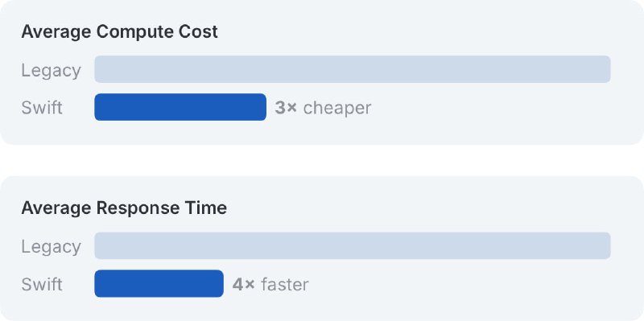Click the bold 3× multiplier
Screen dimensions: 644x321
(x=286, y=108)
